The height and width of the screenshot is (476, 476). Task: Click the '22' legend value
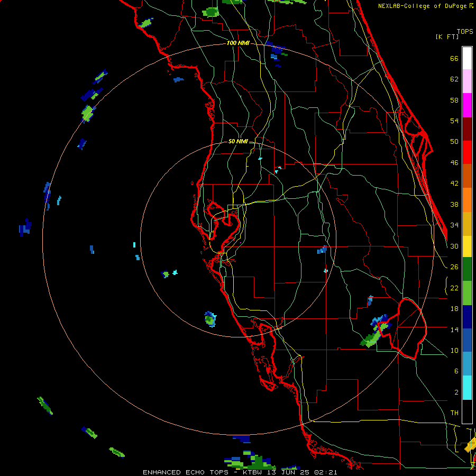[x=454, y=288]
